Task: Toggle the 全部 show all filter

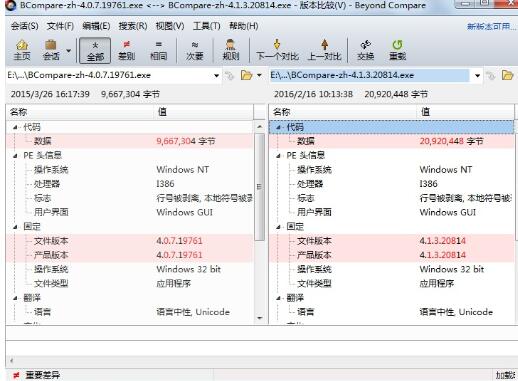Action: click(x=95, y=50)
